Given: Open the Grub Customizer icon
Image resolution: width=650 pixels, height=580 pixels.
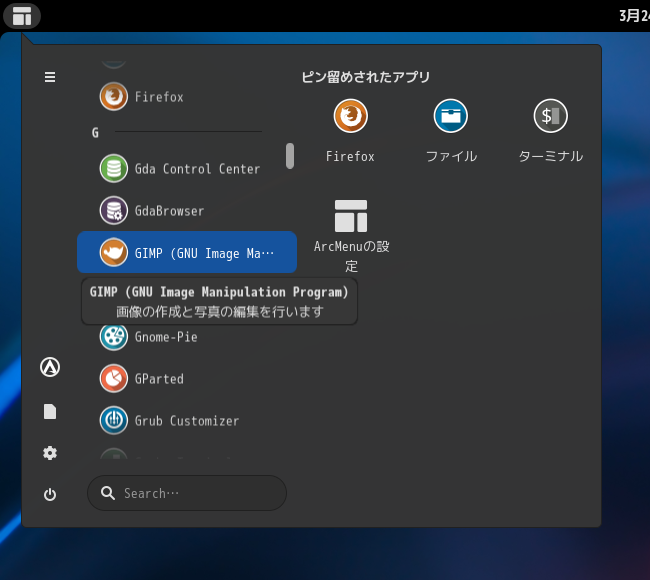Looking at the screenshot, I should coord(114,420).
